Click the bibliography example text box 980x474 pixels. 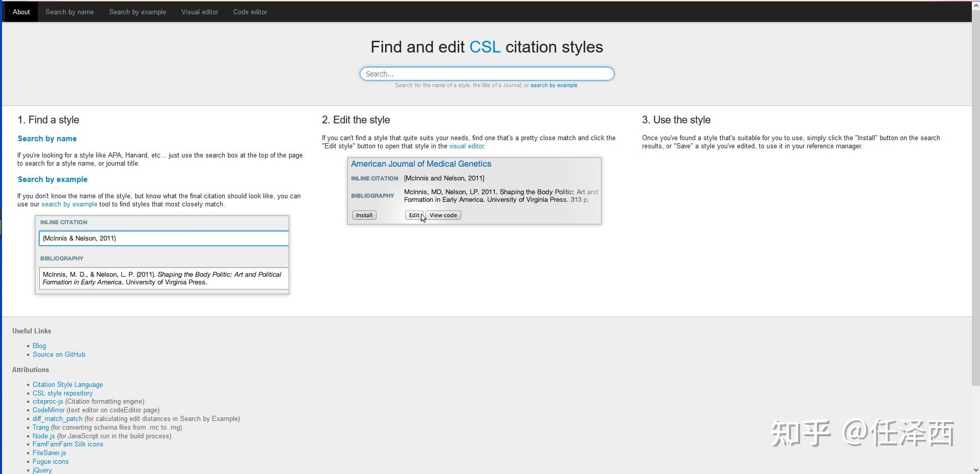164,278
